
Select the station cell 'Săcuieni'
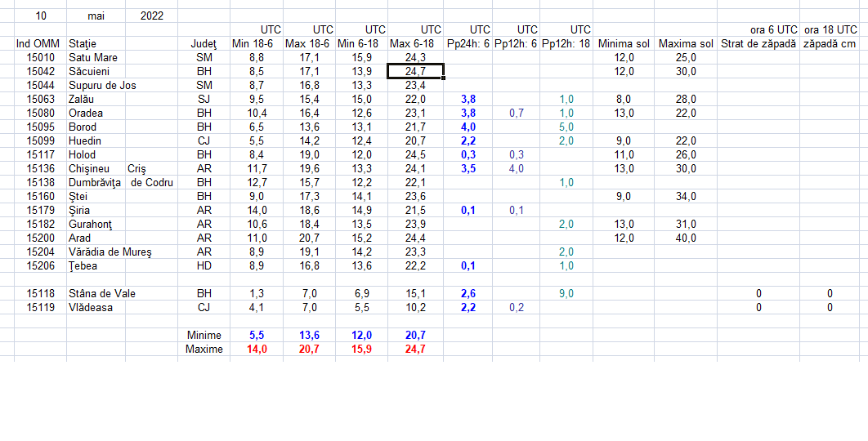(x=96, y=71)
